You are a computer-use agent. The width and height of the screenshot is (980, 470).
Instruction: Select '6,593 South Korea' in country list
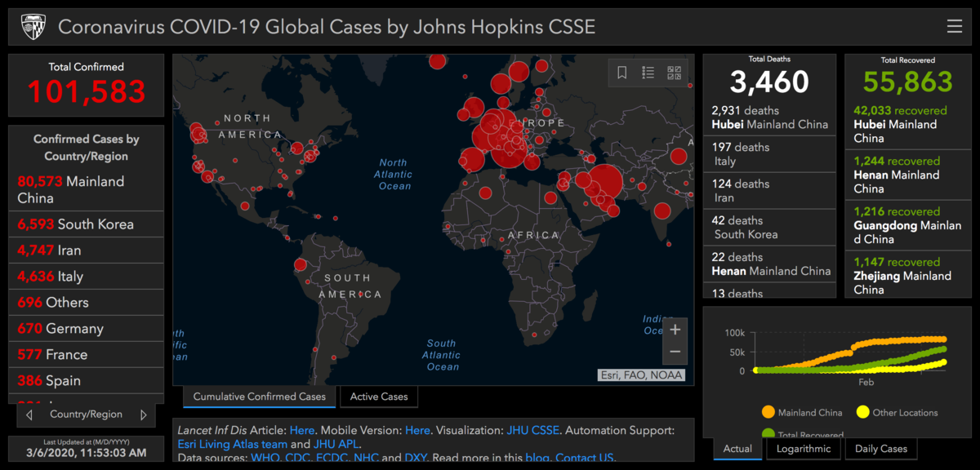pyautogui.click(x=86, y=224)
